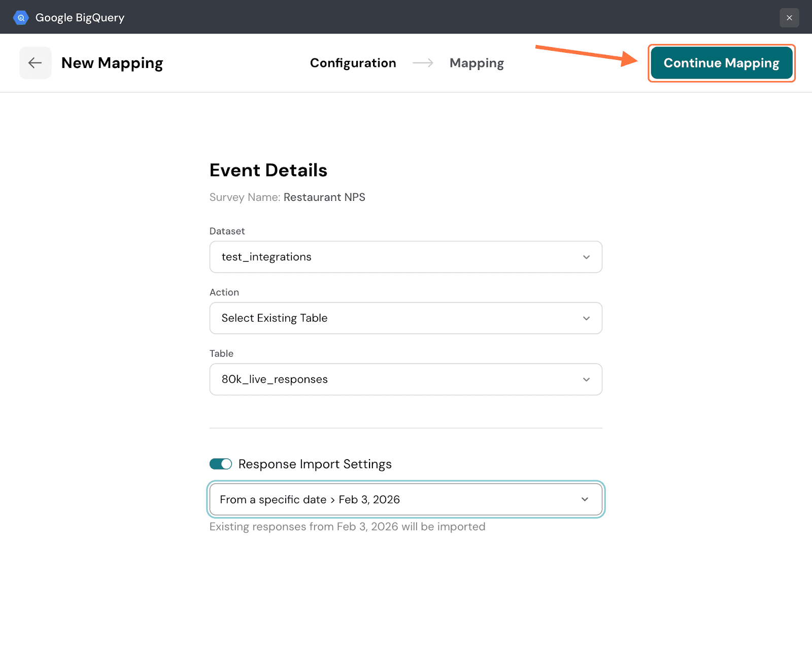The image size is (812, 662).
Task: Click the Restaurant NPS survey name
Action: [x=324, y=197]
